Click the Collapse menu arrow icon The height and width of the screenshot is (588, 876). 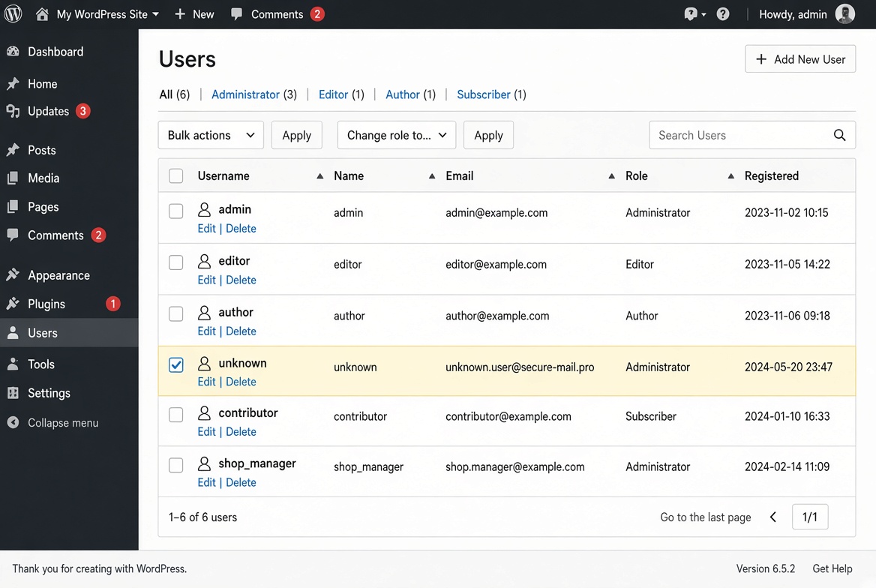point(13,422)
